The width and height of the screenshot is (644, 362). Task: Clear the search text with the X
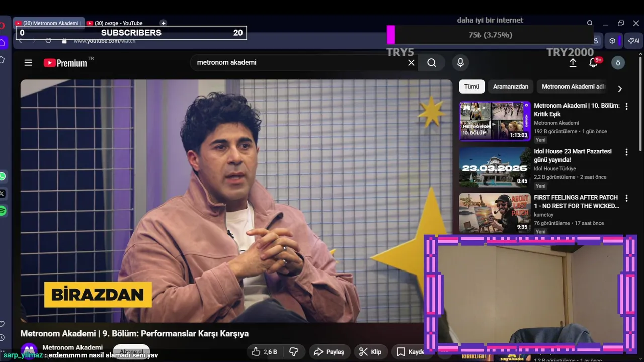point(411,63)
